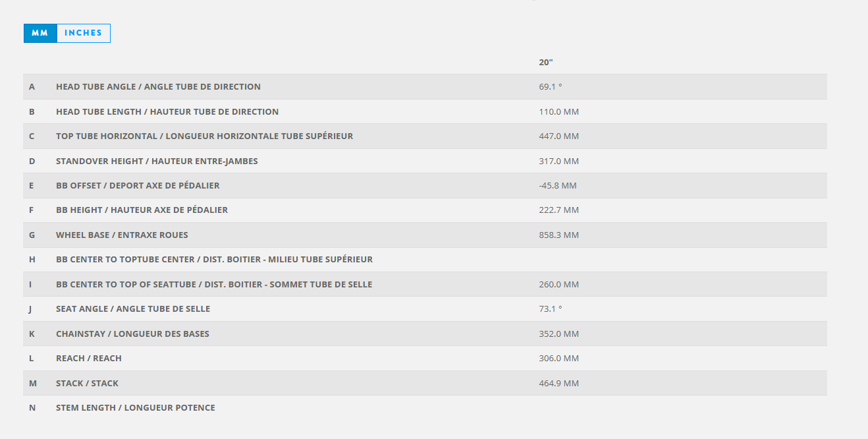868x439 pixels.
Task: Click the BB Height row label
Action: point(142,210)
